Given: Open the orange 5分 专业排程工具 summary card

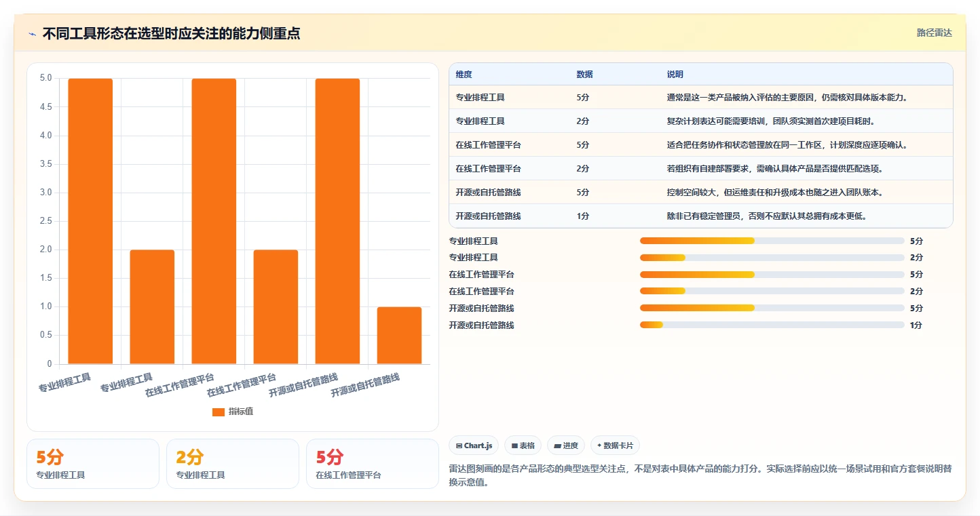Looking at the screenshot, I should tap(93, 464).
